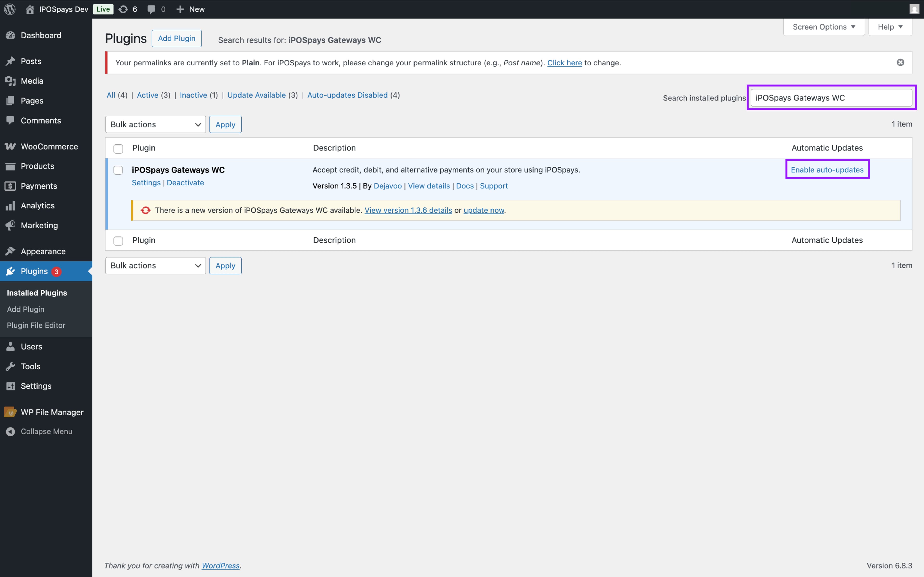Click the comments bubble in admin bar
The height and width of the screenshot is (577, 924).
pyautogui.click(x=152, y=9)
